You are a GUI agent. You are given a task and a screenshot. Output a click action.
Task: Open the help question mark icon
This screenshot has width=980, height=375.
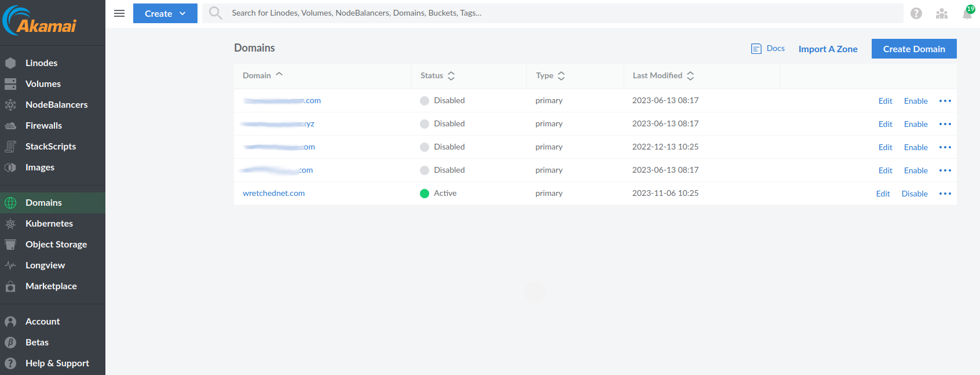[x=916, y=13]
